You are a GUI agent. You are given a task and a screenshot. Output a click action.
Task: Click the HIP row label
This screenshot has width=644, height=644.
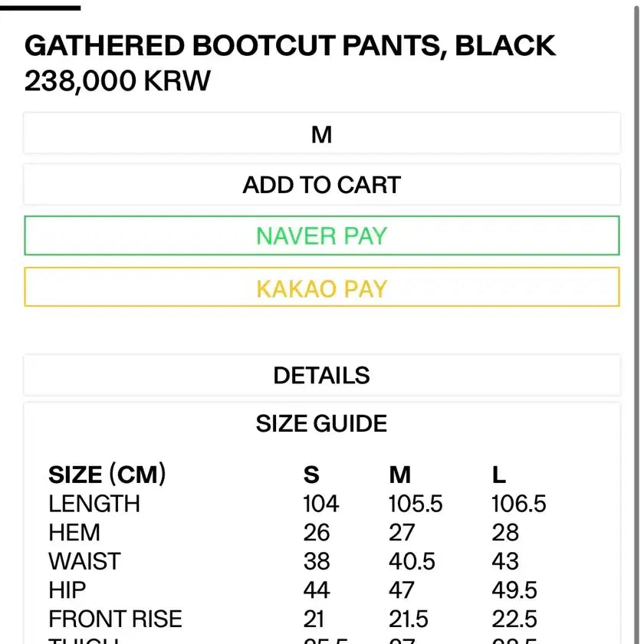click(65, 590)
